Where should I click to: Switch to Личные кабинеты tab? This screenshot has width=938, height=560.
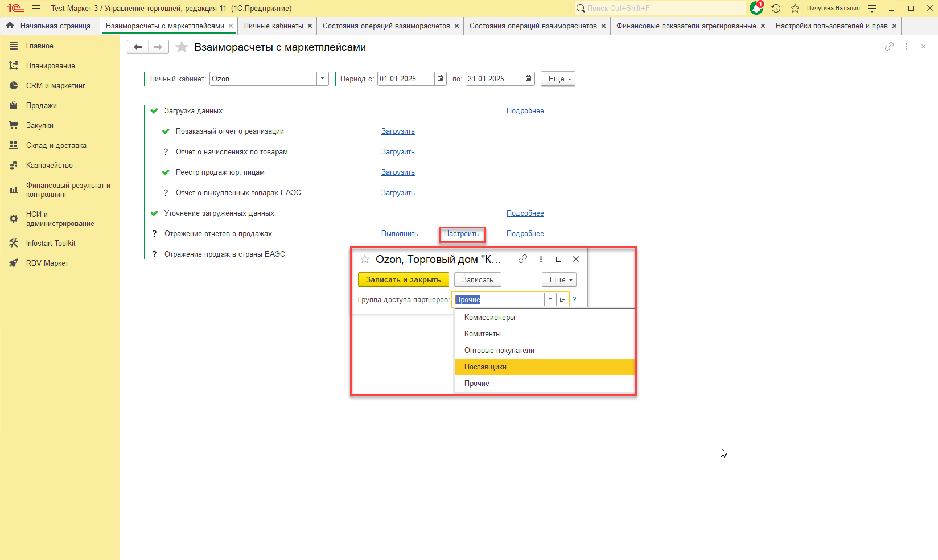coord(273,26)
